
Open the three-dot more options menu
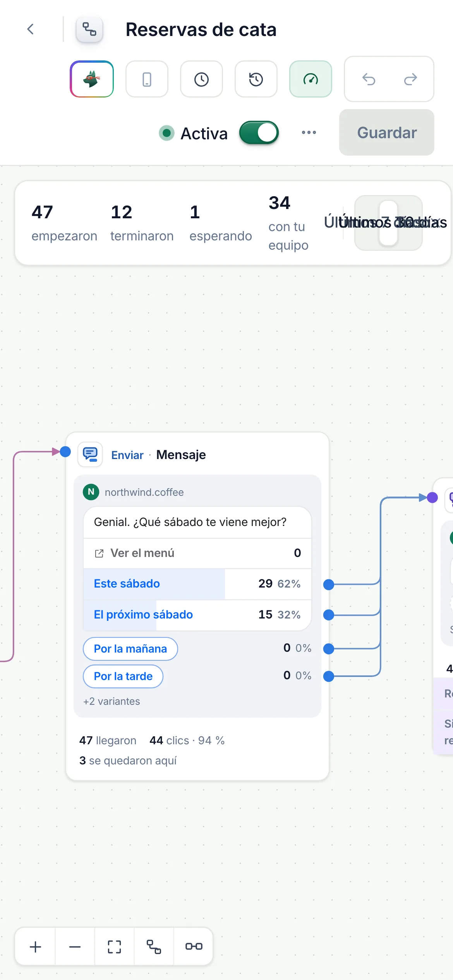pos(309,132)
